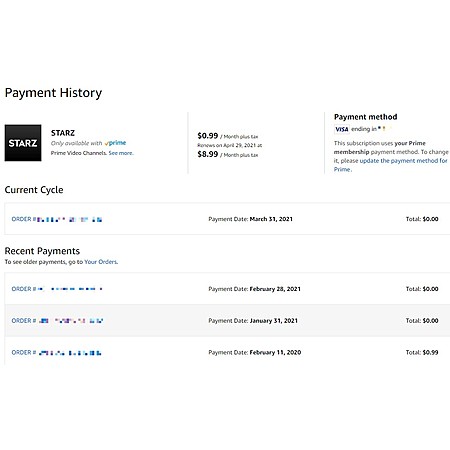Click the Payment History heading

(53, 93)
